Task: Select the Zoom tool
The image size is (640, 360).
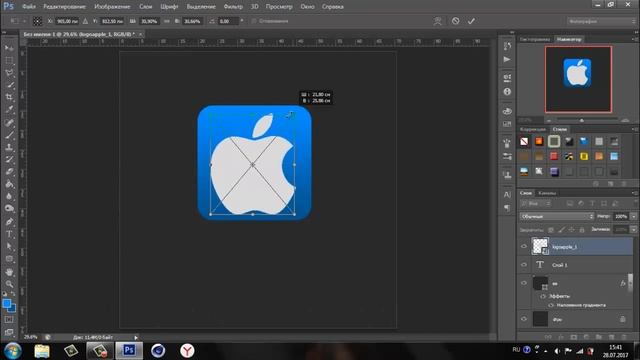Action: tap(9, 284)
